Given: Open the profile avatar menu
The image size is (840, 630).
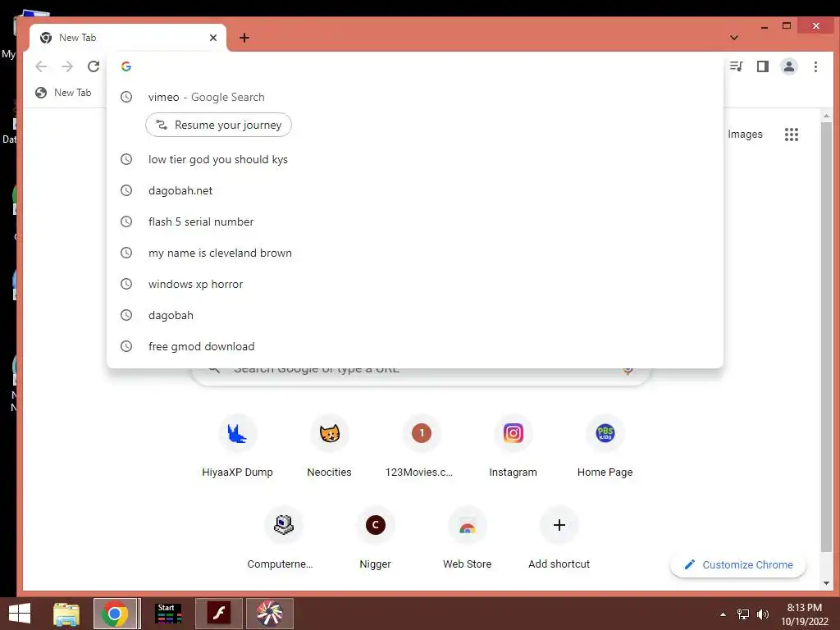Looking at the screenshot, I should (x=789, y=66).
